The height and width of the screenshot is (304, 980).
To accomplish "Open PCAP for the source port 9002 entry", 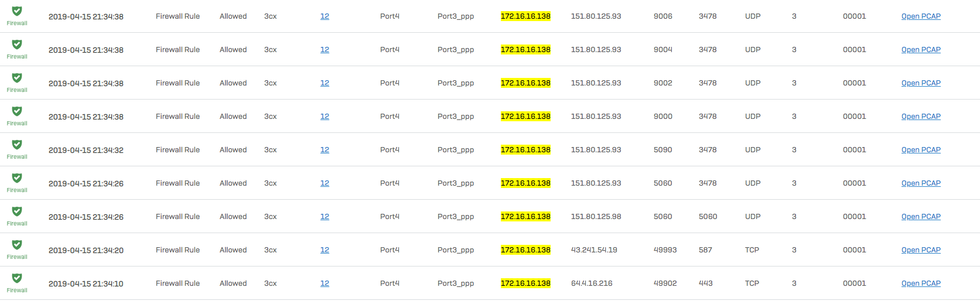I will click(920, 83).
